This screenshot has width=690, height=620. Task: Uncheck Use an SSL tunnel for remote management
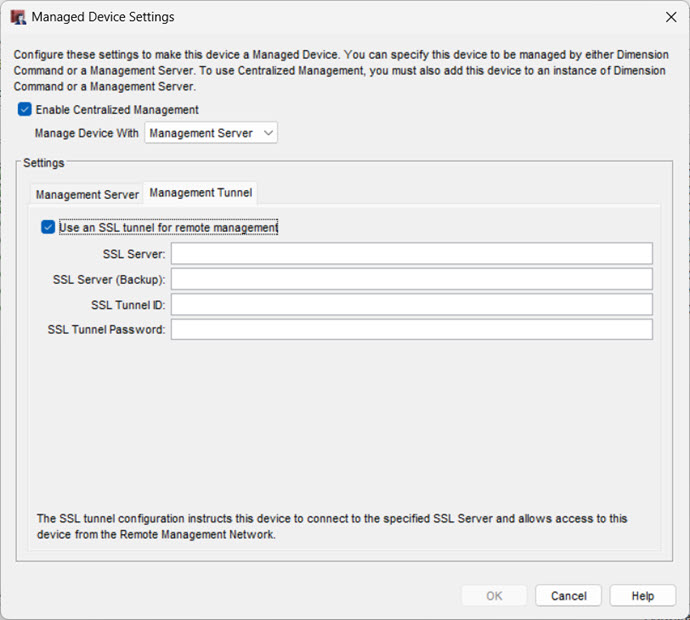point(48,227)
